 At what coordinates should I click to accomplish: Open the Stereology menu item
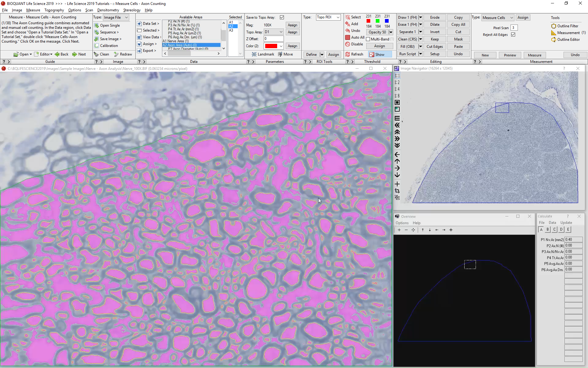132,10
